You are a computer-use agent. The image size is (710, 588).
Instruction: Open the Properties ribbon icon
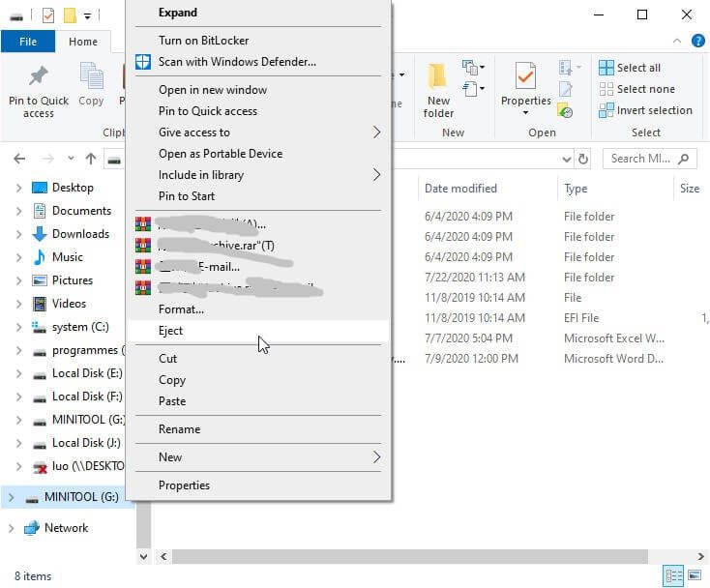click(x=525, y=75)
